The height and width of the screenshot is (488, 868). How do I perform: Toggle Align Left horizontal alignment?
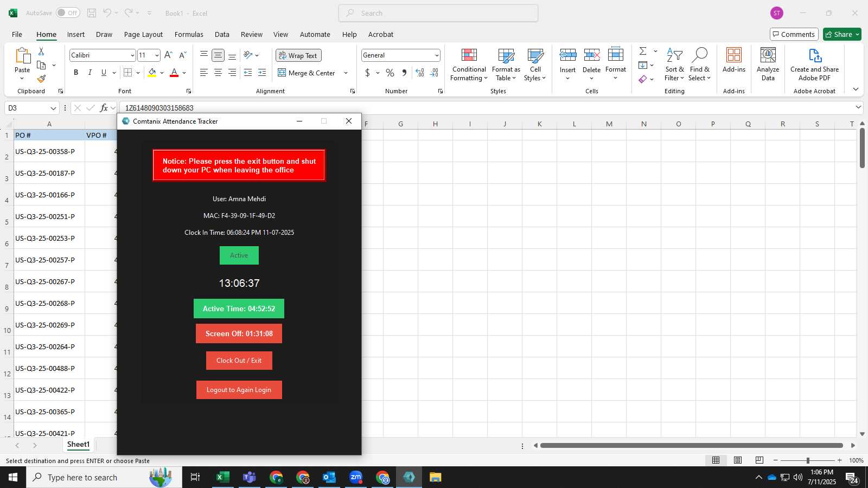coord(204,73)
